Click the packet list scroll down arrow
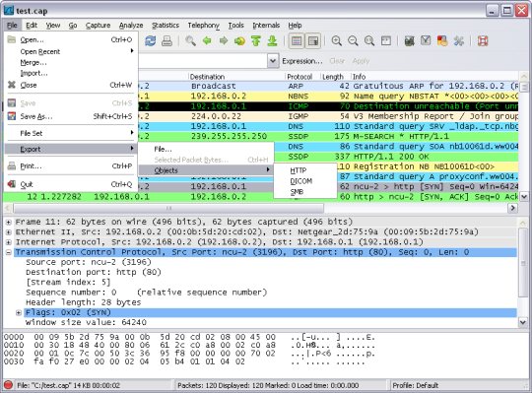 pyautogui.click(x=524, y=196)
